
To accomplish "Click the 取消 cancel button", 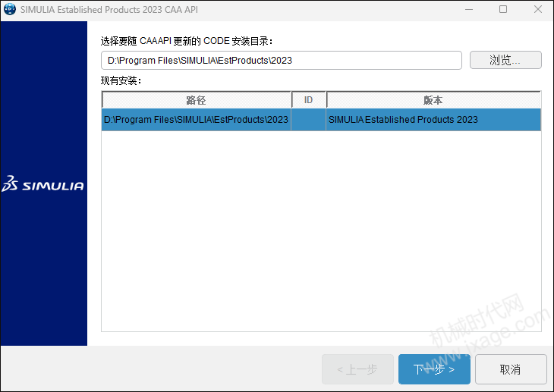I will 511,369.
